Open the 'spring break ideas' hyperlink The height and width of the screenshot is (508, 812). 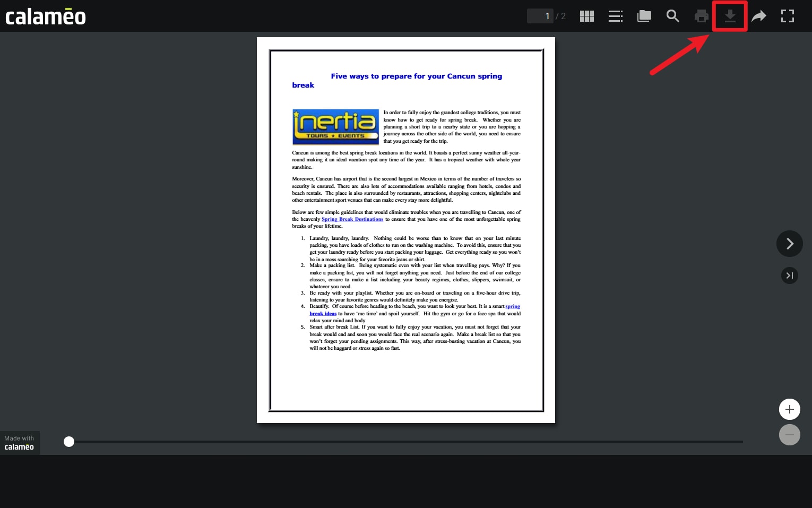coord(323,314)
